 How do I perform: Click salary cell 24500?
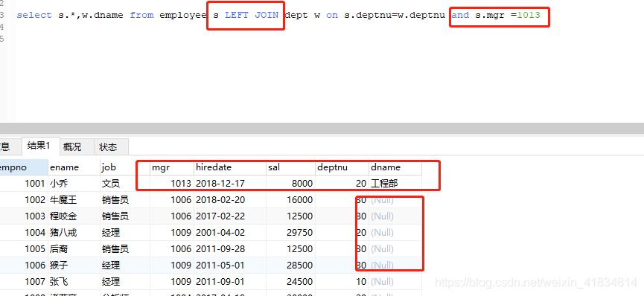coord(291,282)
